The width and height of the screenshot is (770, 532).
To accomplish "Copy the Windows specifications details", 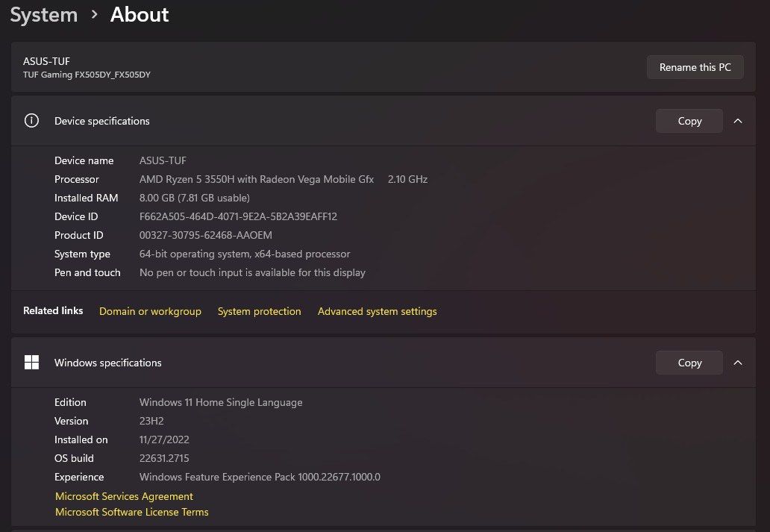I will [689, 363].
